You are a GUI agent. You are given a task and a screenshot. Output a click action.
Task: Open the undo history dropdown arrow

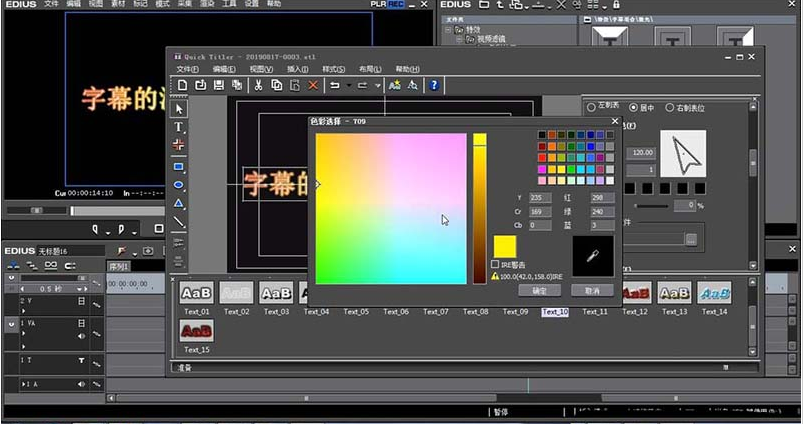click(x=349, y=86)
